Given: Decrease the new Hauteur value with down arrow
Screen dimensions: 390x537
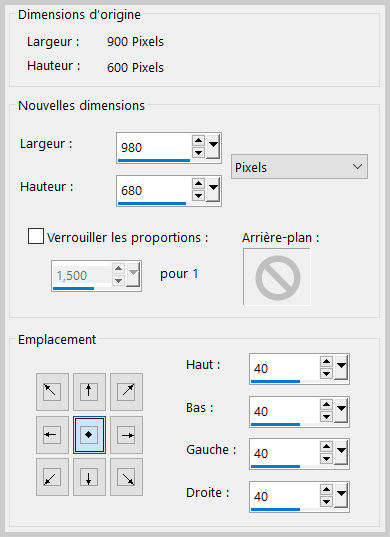Looking at the screenshot, I should pyautogui.click(x=198, y=196).
